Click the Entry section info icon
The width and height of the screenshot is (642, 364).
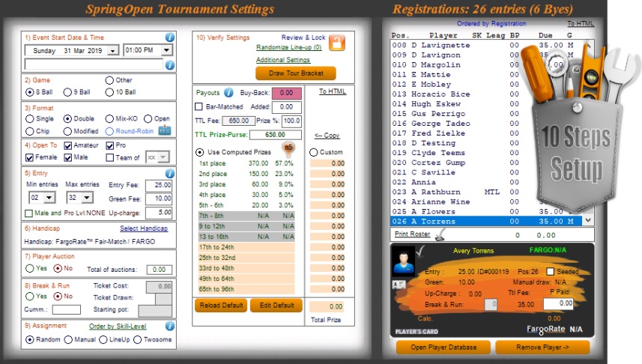click(x=169, y=173)
